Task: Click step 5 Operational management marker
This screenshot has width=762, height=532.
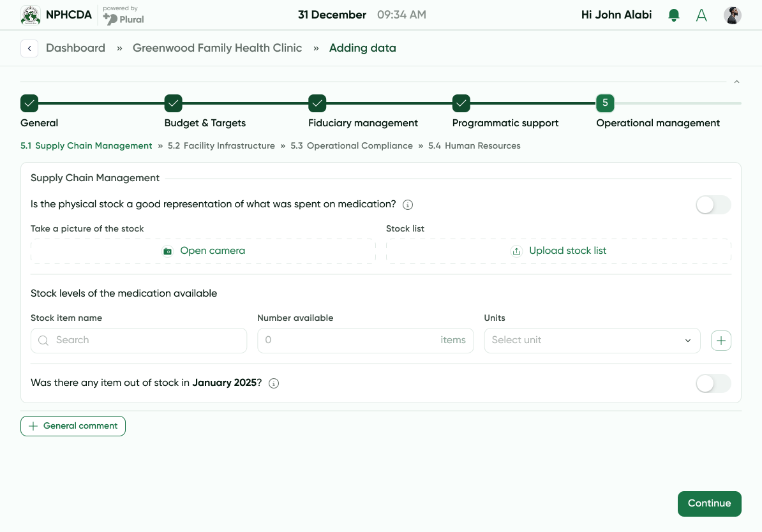Action: click(605, 103)
